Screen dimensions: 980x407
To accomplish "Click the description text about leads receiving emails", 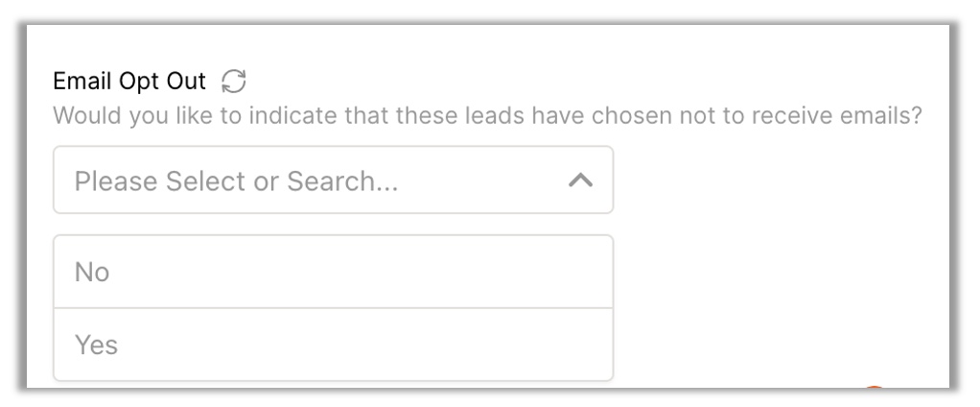I will pyautogui.click(x=486, y=115).
